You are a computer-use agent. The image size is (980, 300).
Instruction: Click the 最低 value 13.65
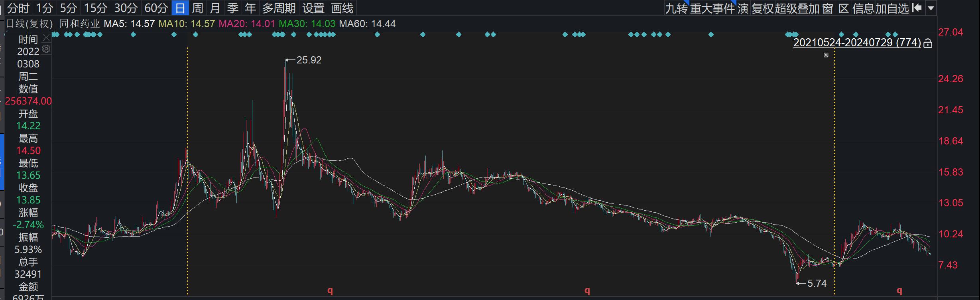pyautogui.click(x=28, y=175)
